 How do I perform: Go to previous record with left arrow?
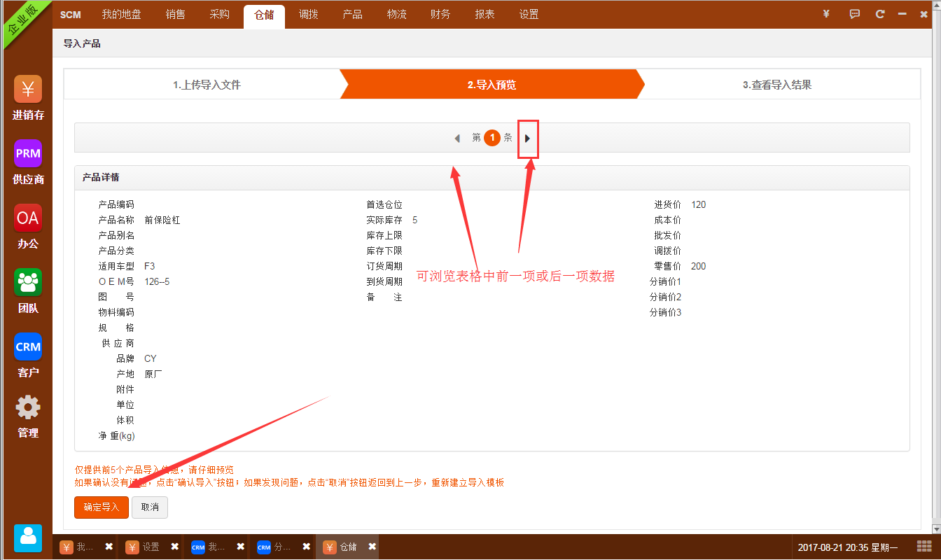coord(457,139)
